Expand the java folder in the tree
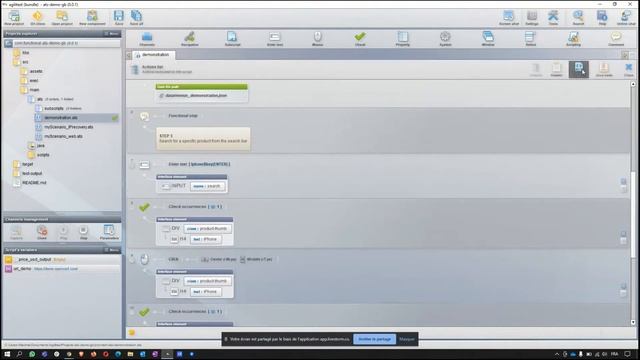The height and width of the screenshot is (360, 640). (x=32, y=146)
